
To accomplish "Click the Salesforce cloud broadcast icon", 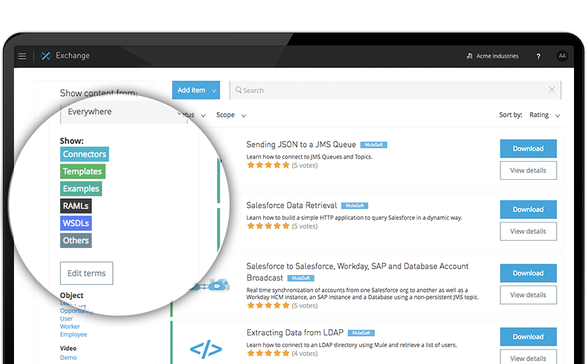I will tap(210, 286).
